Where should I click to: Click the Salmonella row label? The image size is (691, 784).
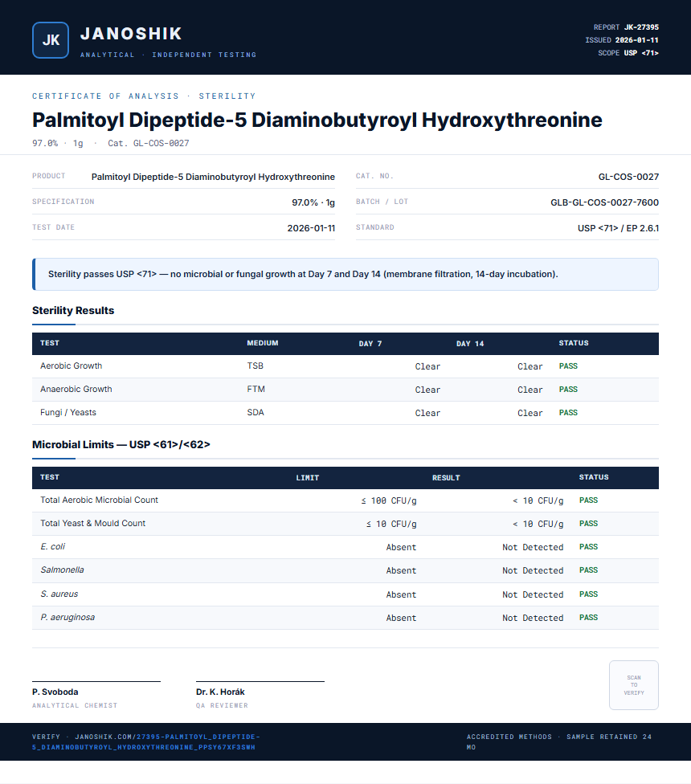62,570
